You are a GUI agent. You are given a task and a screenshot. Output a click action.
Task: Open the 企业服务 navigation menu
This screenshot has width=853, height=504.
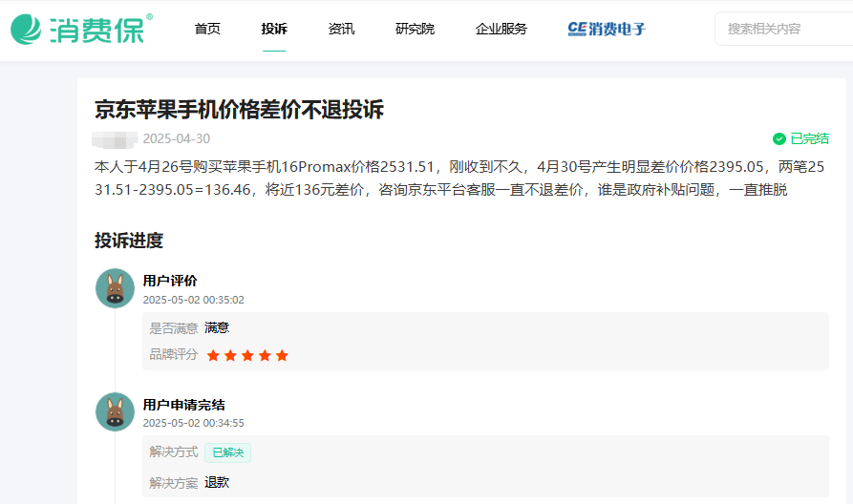point(501,29)
